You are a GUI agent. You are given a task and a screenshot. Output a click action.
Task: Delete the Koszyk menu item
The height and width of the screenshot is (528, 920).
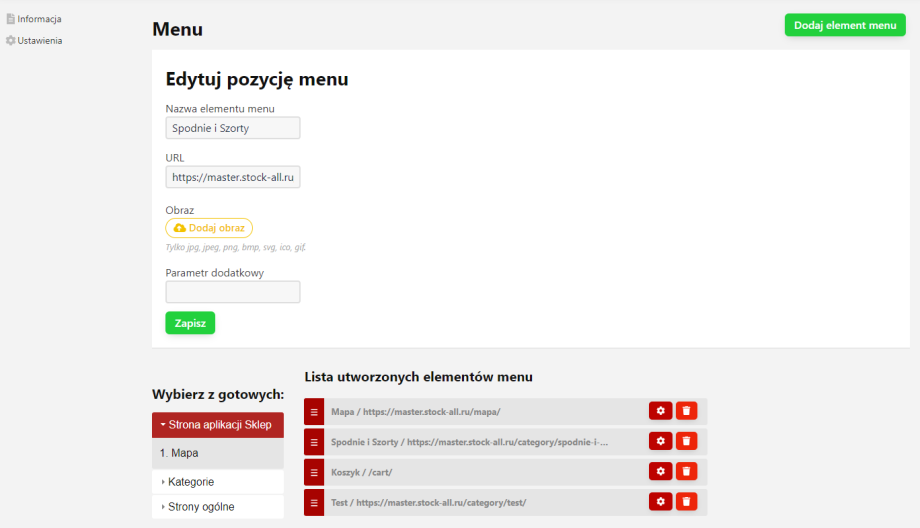pos(686,471)
